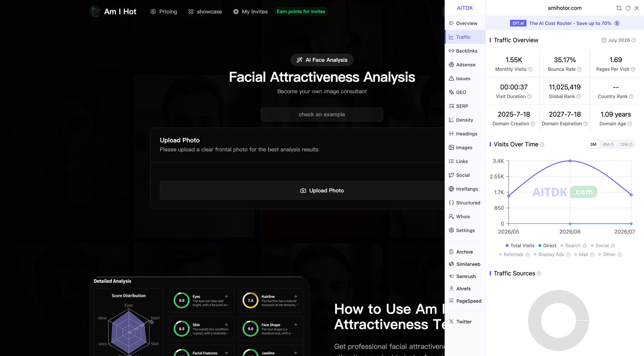Open PageSpeed for this domain

coord(465,301)
